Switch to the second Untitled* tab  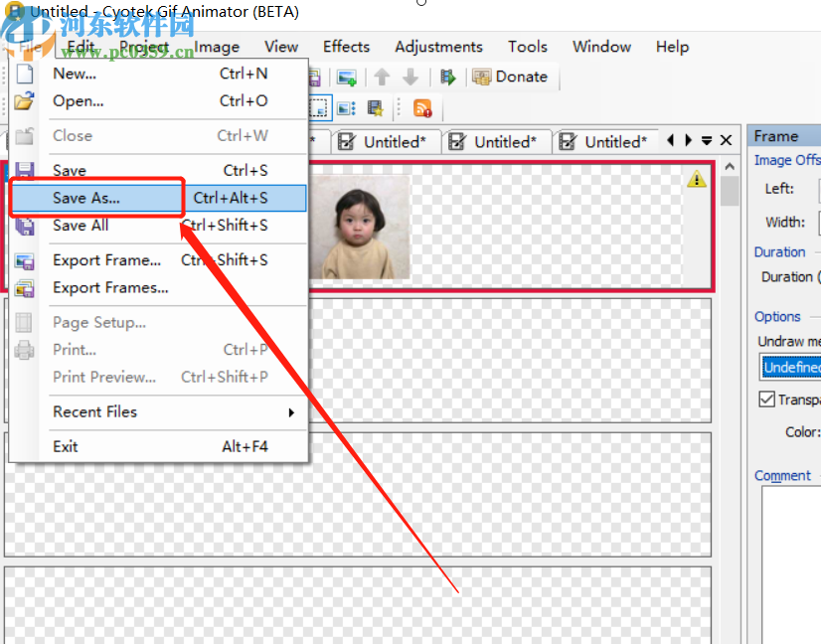point(497,141)
